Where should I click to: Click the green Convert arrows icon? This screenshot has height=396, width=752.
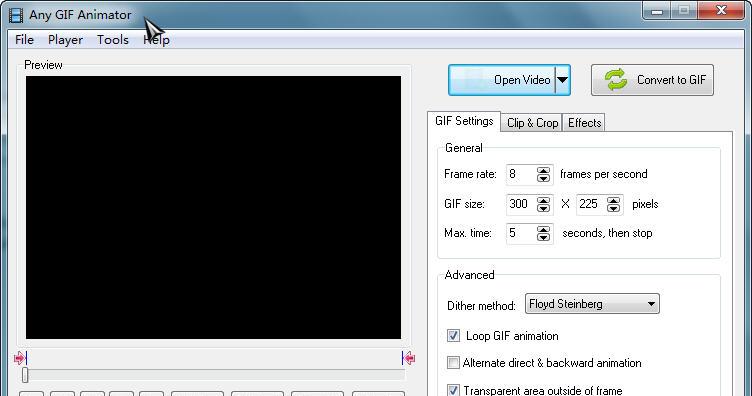click(616, 80)
